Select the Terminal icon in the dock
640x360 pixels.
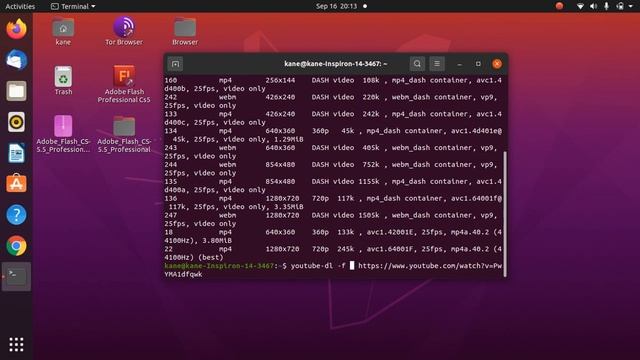(x=16, y=276)
